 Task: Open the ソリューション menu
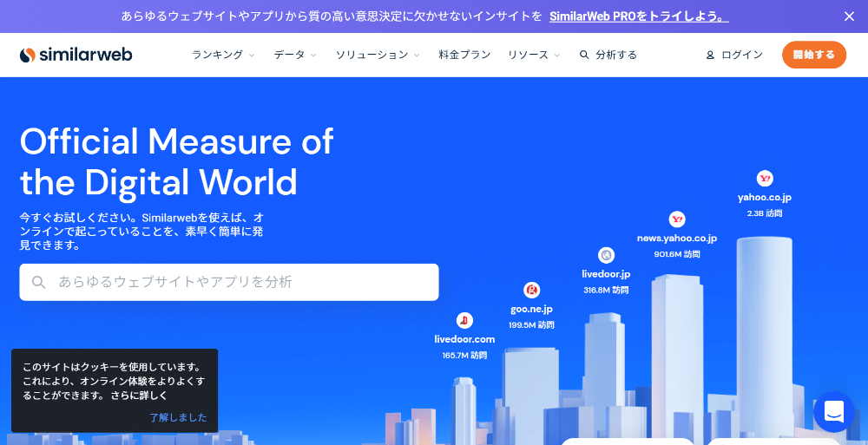click(x=372, y=55)
